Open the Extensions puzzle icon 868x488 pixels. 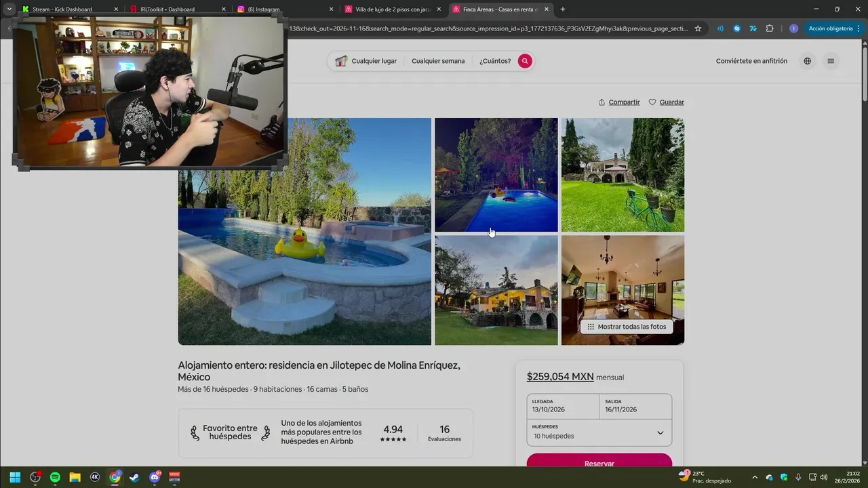pyautogui.click(x=770, y=28)
